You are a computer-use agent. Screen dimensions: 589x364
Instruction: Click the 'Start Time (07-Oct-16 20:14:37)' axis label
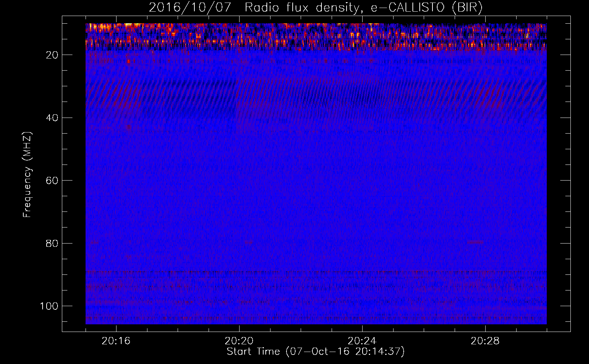pos(316,352)
